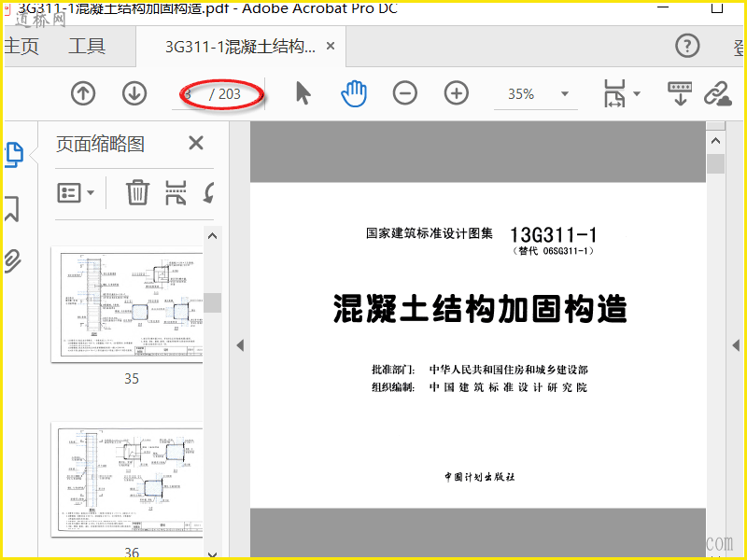Click the fit page width icon

[614, 93]
